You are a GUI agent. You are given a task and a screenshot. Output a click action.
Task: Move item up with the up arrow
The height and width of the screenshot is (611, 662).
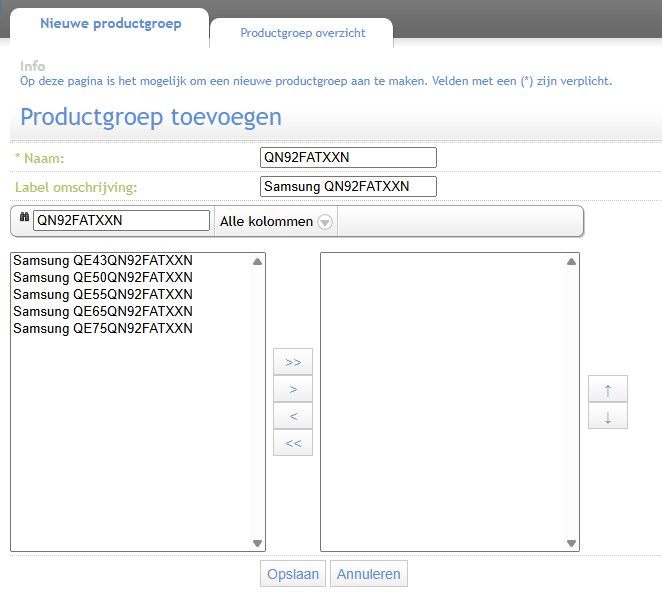(608, 390)
